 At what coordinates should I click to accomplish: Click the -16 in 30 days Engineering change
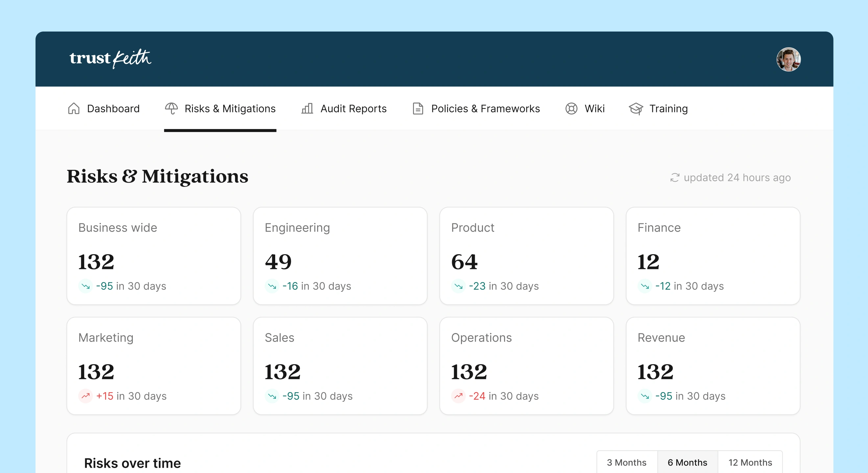tap(317, 286)
